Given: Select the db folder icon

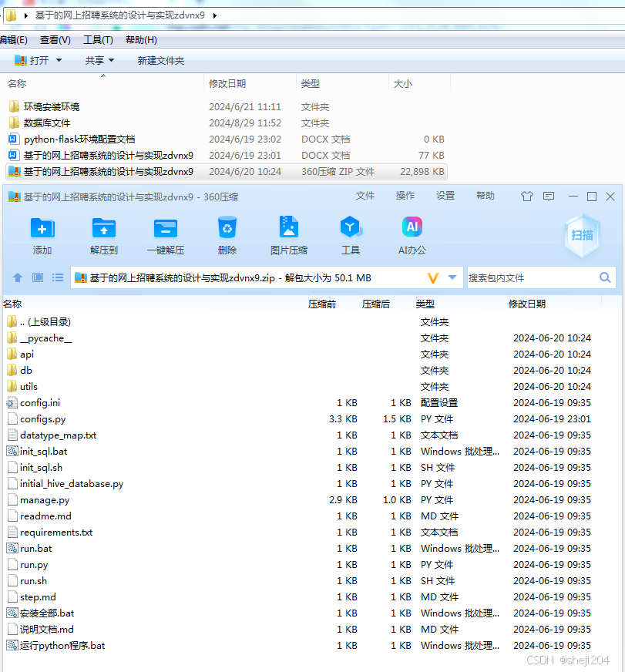Looking at the screenshot, I should (x=12, y=370).
